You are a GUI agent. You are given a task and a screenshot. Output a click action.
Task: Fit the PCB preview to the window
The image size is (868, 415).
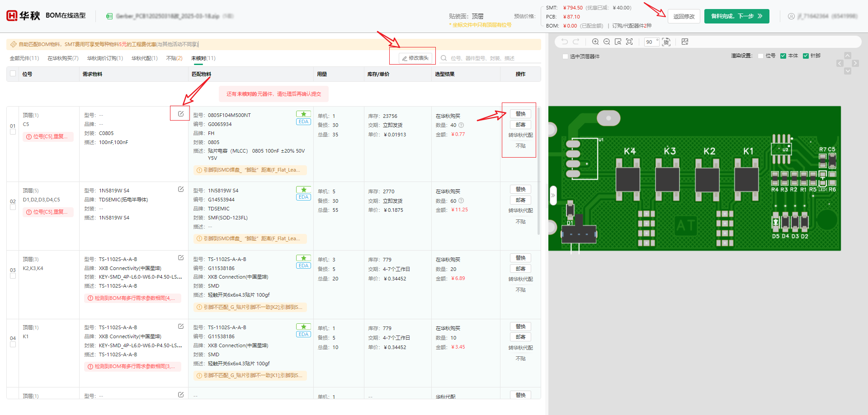[629, 42]
